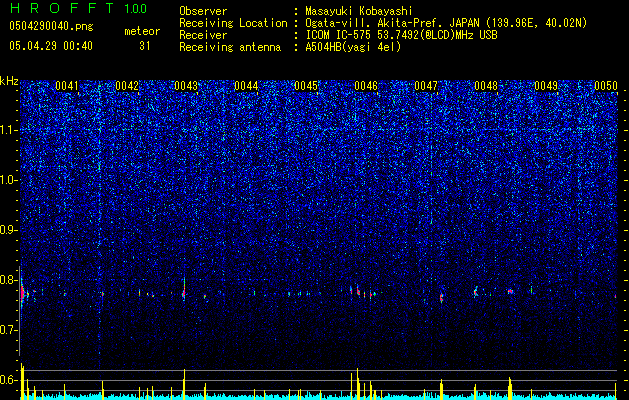Click the 0.9 kHz axis tick label
Screen dimensions: 629x400
tap(9, 230)
